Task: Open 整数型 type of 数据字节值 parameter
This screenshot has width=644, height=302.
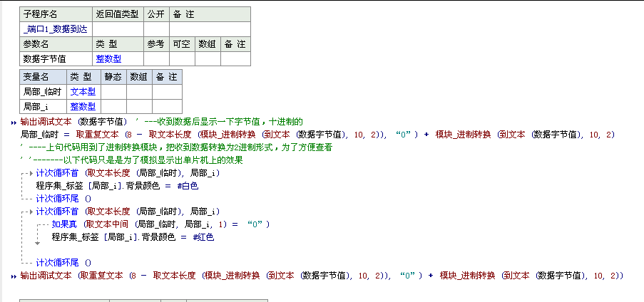Action: 108,59
